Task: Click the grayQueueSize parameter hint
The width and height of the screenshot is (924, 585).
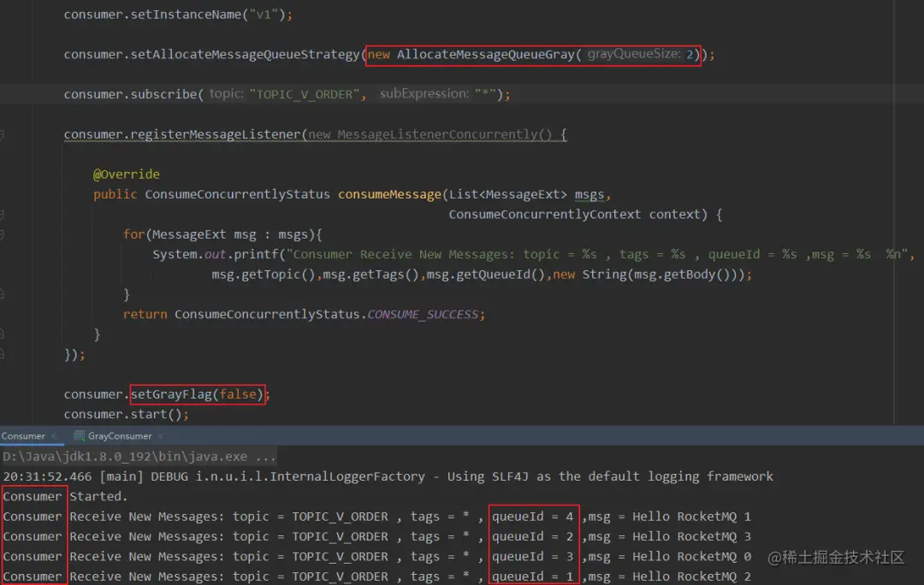Action: pyautogui.click(x=633, y=54)
